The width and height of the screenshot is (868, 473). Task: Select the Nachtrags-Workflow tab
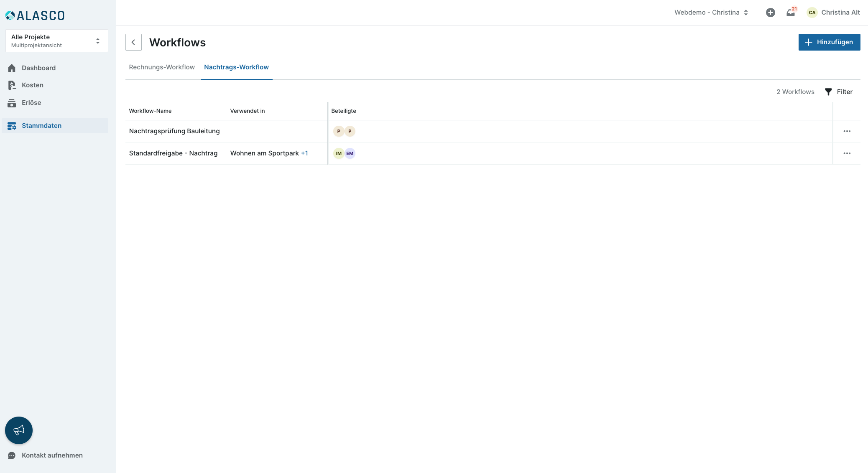[x=236, y=67]
